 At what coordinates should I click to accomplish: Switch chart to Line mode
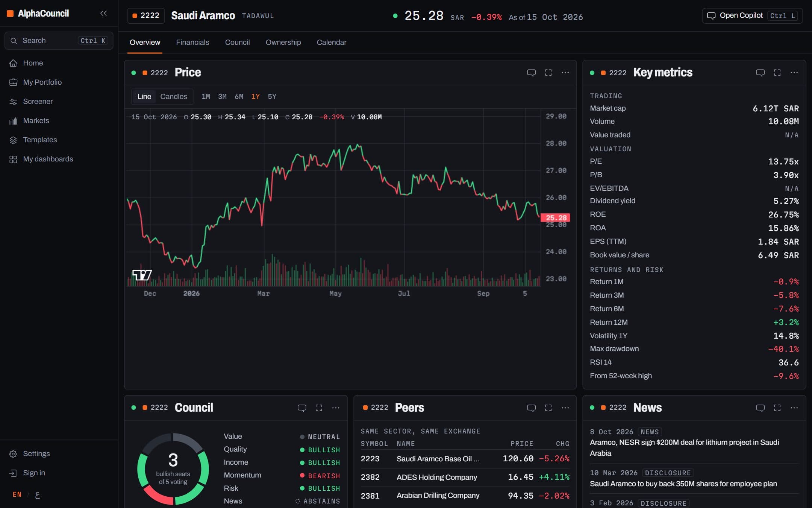coord(144,97)
